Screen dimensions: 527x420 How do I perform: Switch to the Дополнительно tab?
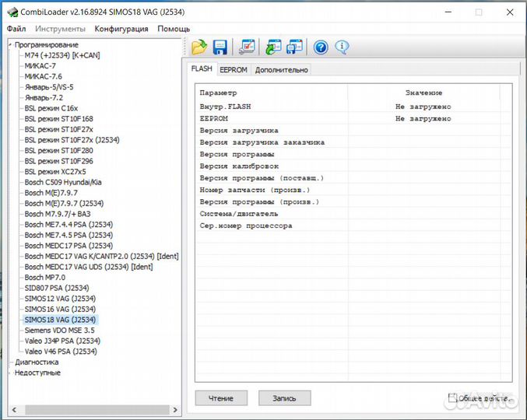[x=281, y=69]
